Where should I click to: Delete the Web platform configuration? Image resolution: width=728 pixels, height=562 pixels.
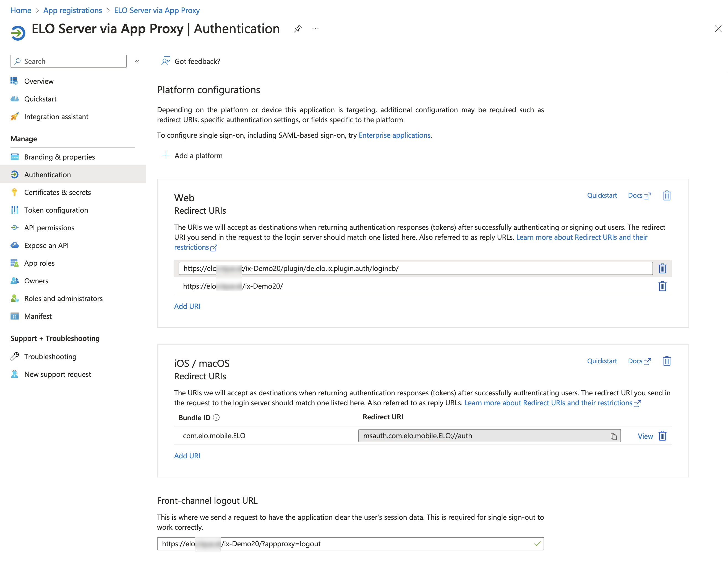(x=667, y=195)
